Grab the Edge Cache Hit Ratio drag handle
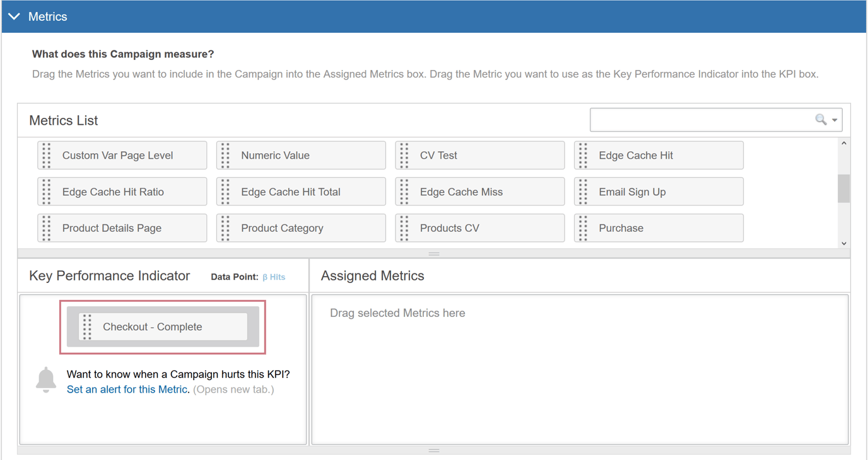This screenshot has width=868, height=460. coord(47,192)
